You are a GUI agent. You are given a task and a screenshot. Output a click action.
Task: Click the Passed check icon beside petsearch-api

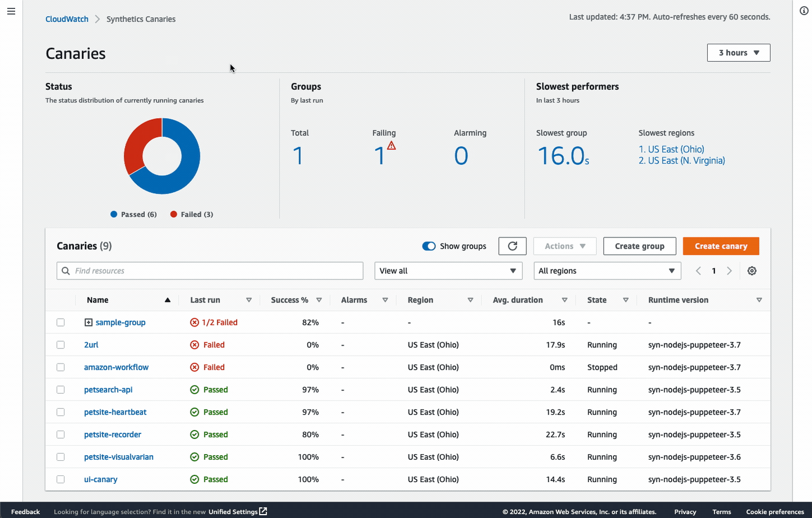[194, 389]
